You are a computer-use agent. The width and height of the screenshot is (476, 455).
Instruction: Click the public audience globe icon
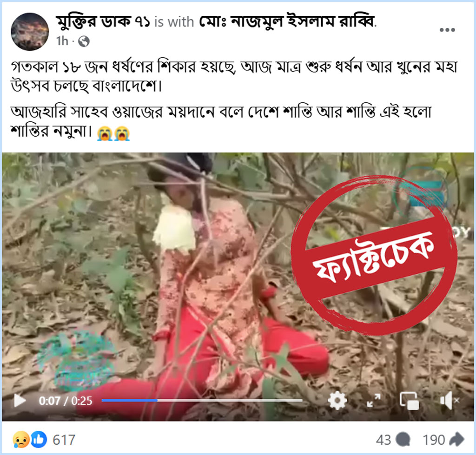pyautogui.click(x=84, y=41)
